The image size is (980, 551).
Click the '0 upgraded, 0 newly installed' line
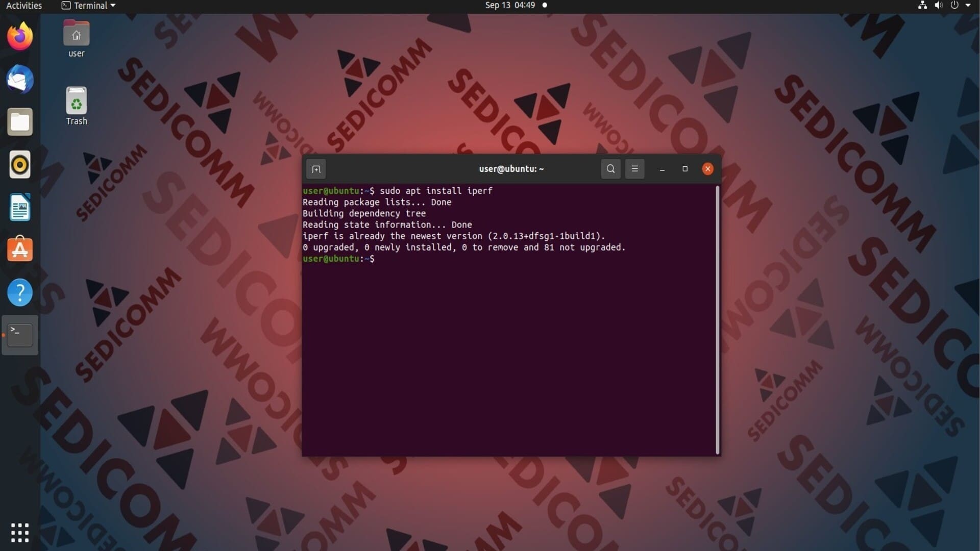(464, 247)
